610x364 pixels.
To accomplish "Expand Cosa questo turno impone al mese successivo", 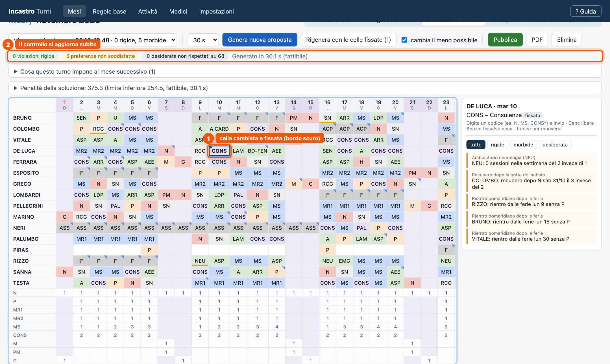I will pos(305,71).
